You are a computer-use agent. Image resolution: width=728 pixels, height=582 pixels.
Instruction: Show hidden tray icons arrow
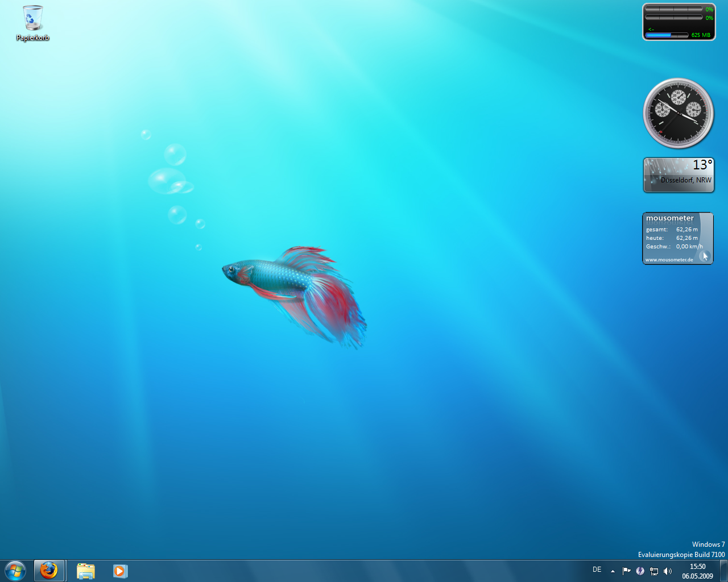(x=613, y=571)
